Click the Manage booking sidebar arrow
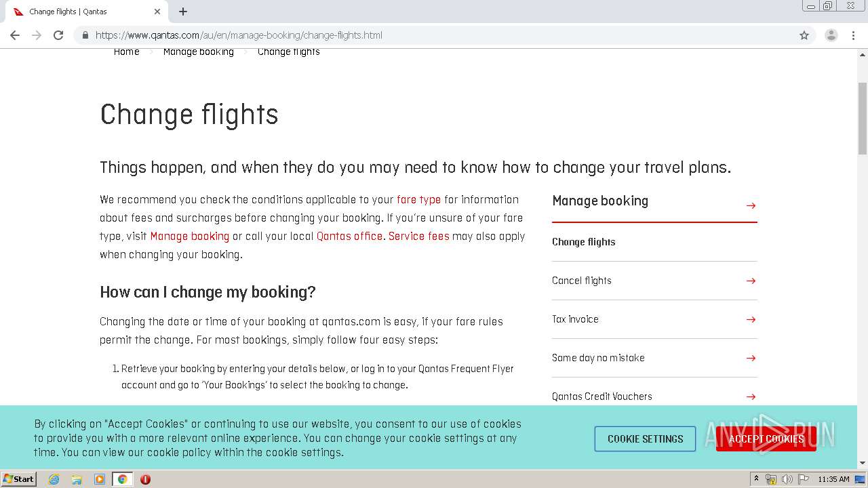The width and height of the screenshot is (868, 488). coord(751,205)
